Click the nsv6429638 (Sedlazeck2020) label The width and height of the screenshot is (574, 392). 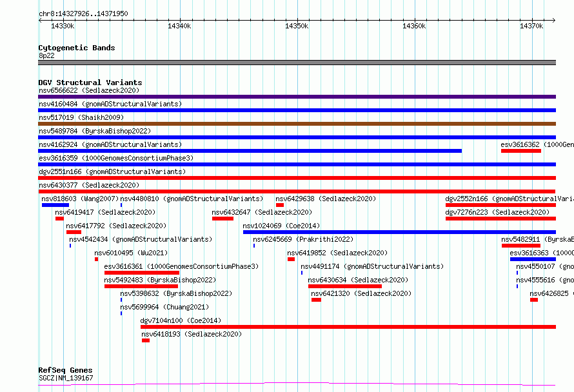(x=326, y=199)
